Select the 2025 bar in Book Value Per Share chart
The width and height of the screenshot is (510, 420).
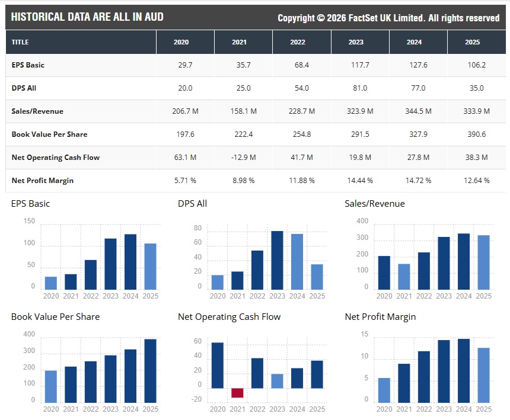point(151,370)
